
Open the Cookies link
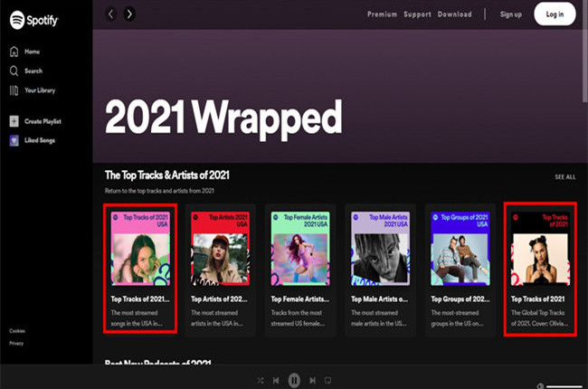pos(17,331)
